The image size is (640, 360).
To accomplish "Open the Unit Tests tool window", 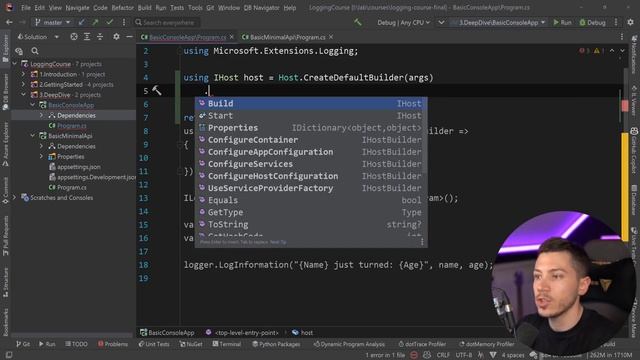I will [153, 344].
